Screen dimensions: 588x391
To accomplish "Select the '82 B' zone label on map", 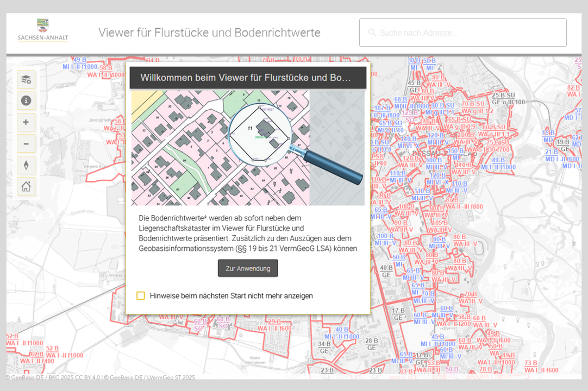I will (x=573, y=87).
